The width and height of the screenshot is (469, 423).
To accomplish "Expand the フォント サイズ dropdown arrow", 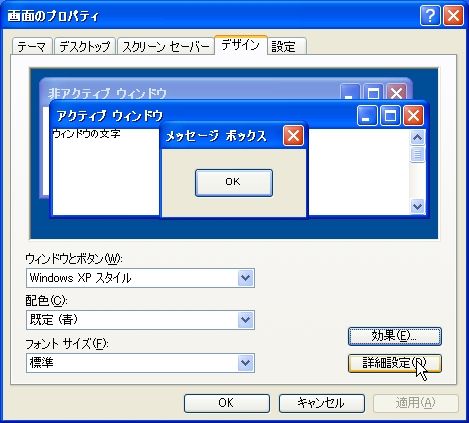I will click(x=246, y=363).
